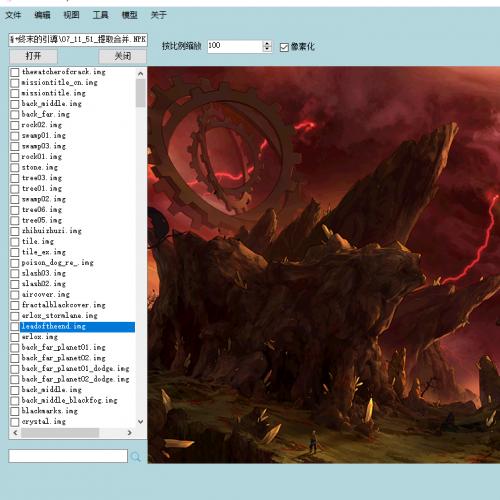Screen dimensions: 500x500
Task: Select tree06.img in the list
Action: pos(42,210)
